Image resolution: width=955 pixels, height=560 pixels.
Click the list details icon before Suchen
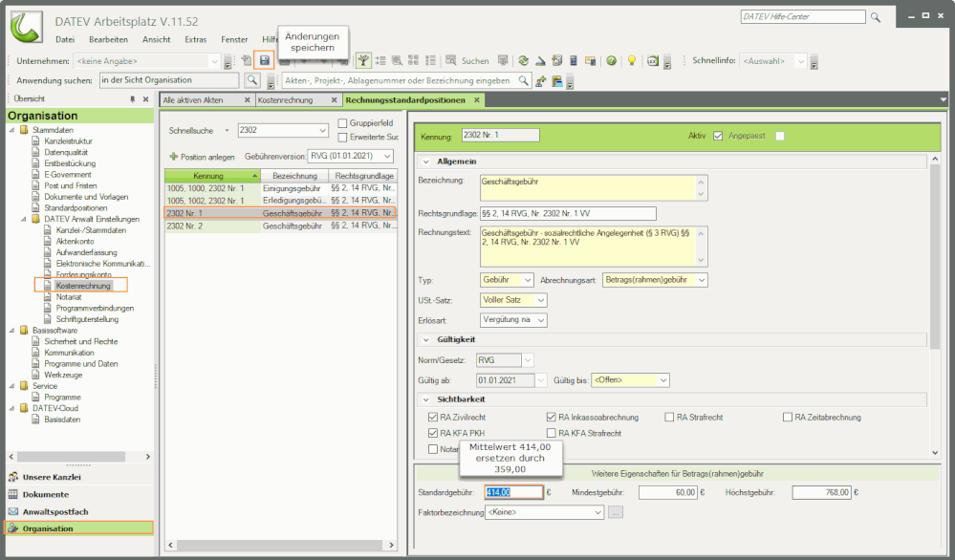430,60
